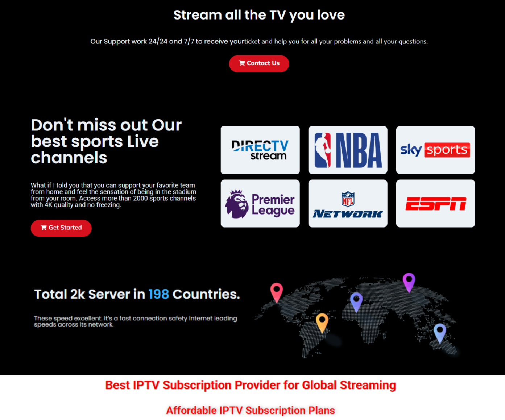This screenshot has height=420, width=505.
Task: Click the orange location pin on map
Action: 322,322
